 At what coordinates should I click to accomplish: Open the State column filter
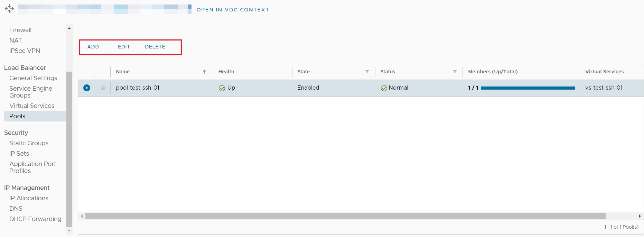(367, 72)
